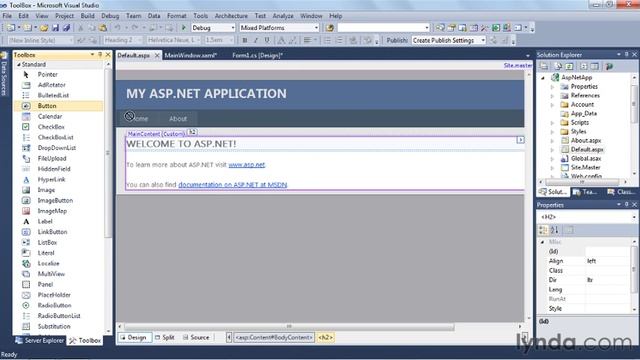Select the Button control in Toolbox

pyautogui.click(x=47, y=106)
